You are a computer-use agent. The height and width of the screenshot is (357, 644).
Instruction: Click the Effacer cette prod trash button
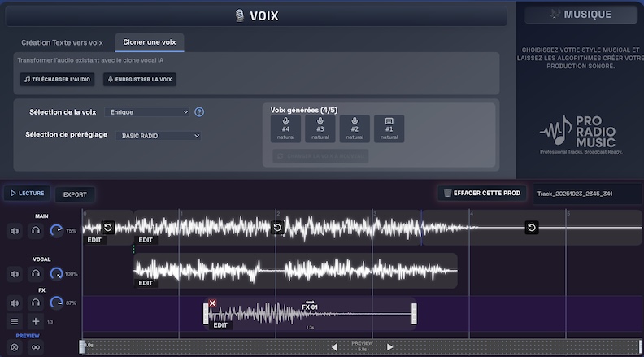pos(481,193)
